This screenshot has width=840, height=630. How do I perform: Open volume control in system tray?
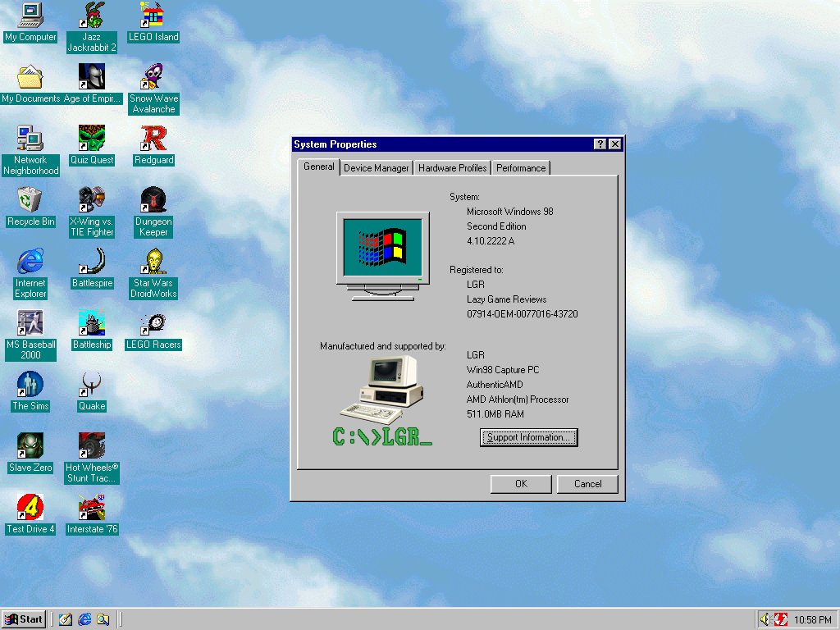click(765, 620)
